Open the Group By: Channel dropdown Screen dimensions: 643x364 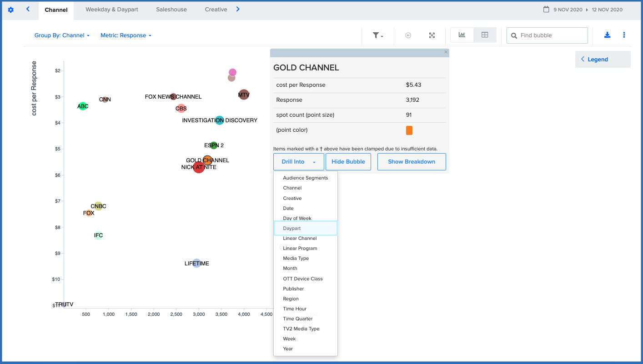(x=62, y=35)
